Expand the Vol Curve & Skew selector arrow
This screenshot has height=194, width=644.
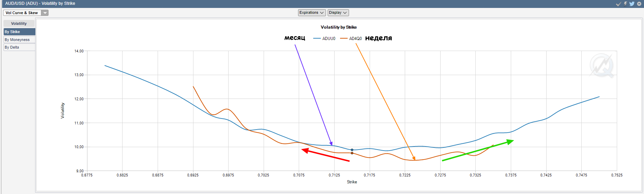click(x=45, y=13)
